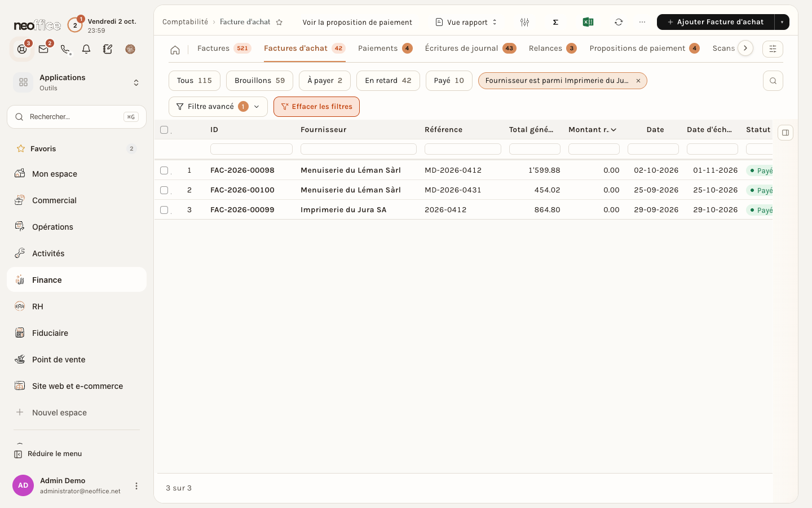Open the phone calls icon
The width and height of the screenshot is (812, 508).
tap(65, 49)
